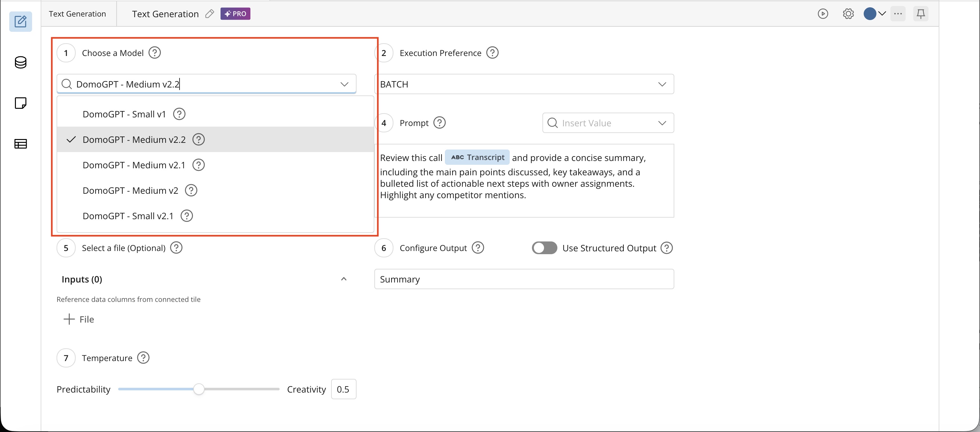Select DomoGPT - Medium v2 option
The width and height of the screenshot is (980, 432).
pos(215,190)
